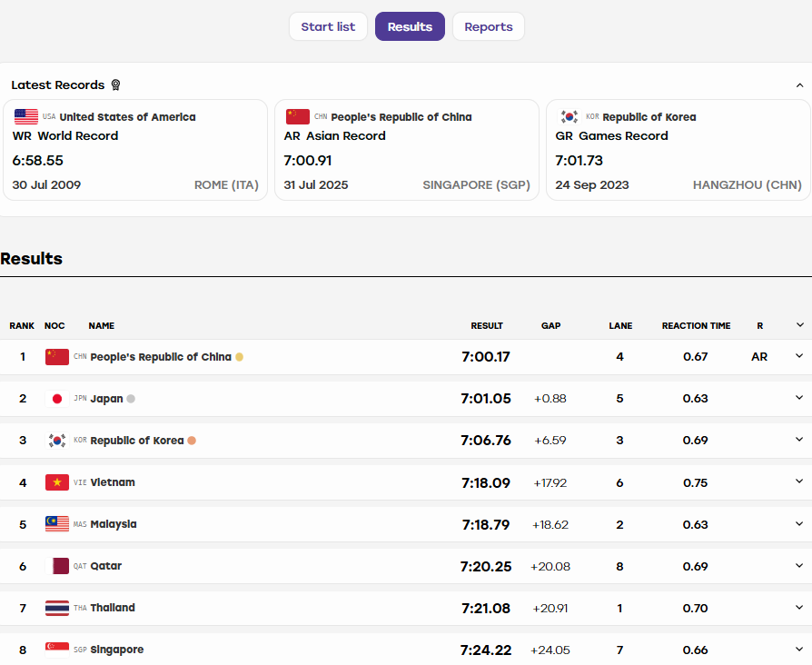Image resolution: width=812 pixels, height=665 pixels.
Task: Click the Korea flag in Games Record card
Action: (x=569, y=116)
